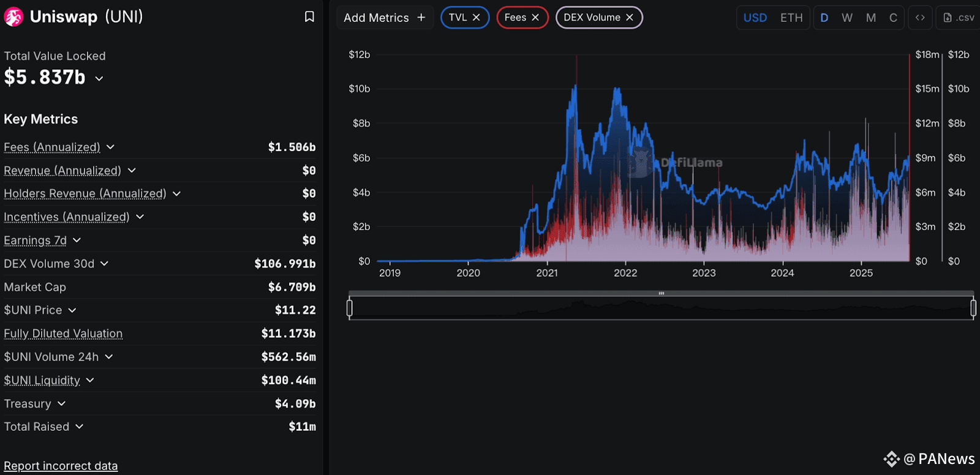
Task: Click the Key Metrics heading
Action: [x=41, y=119]
